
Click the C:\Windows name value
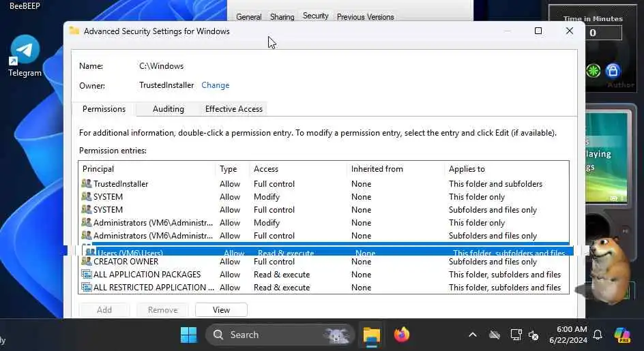(x=162, y=65)
